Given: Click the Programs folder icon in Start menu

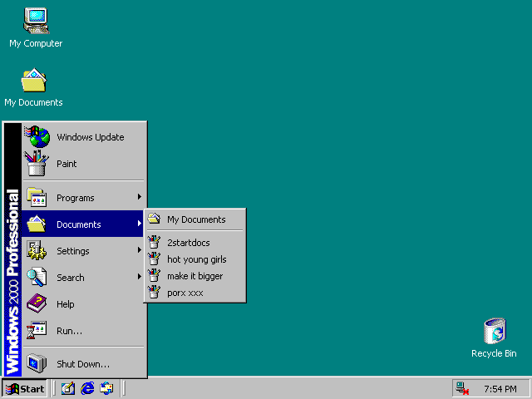Looking at the screenshot, I should [x=37, y=197].
